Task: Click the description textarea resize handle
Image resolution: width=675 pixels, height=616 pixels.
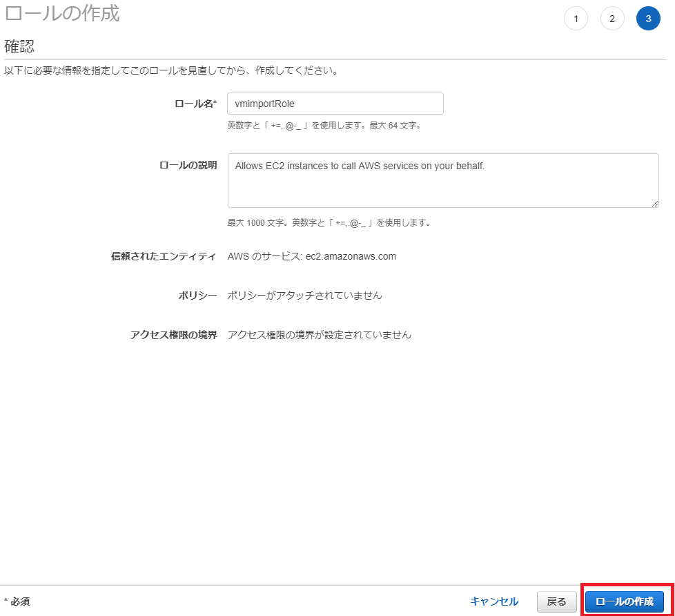Action: point(655,204)
